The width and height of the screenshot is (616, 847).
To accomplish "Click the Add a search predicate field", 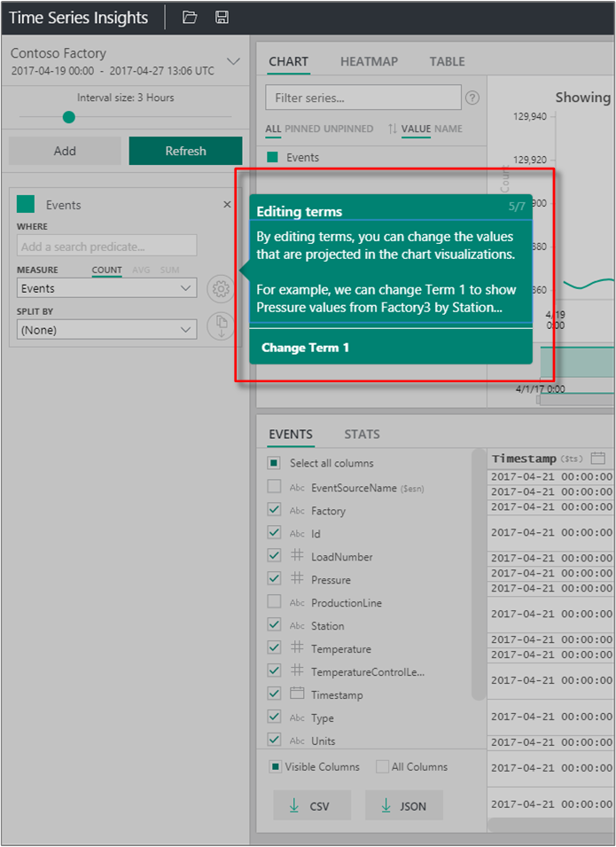I will (x=107, y=247).
